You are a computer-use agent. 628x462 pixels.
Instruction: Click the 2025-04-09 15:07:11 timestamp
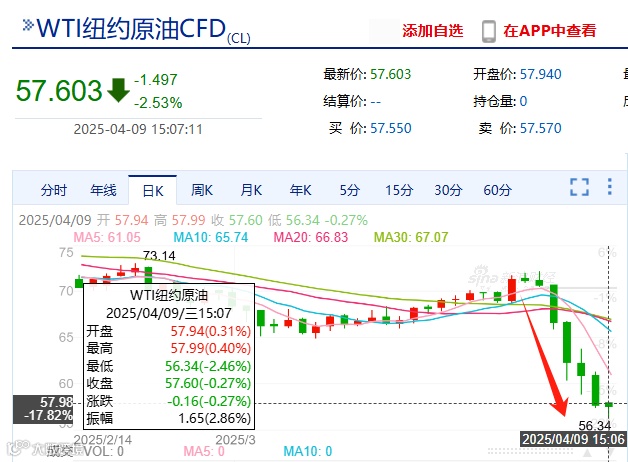click(138, 129)
